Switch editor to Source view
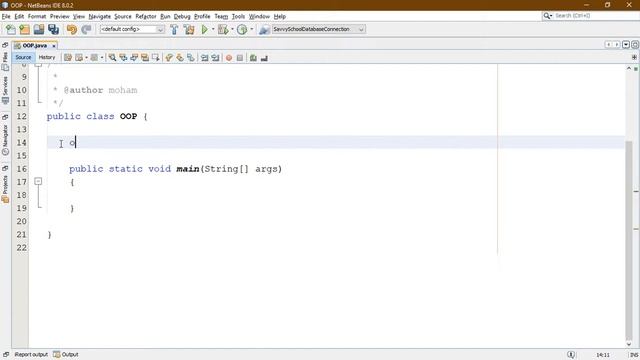 tap(23, 58)
